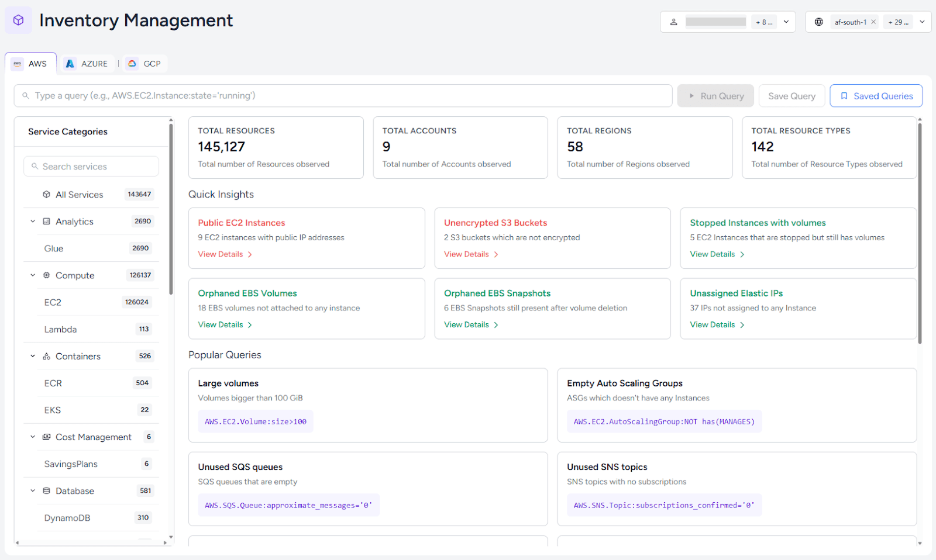936x560 pixels.
Task: Click the globe region icon
Action: click(819, 22)
